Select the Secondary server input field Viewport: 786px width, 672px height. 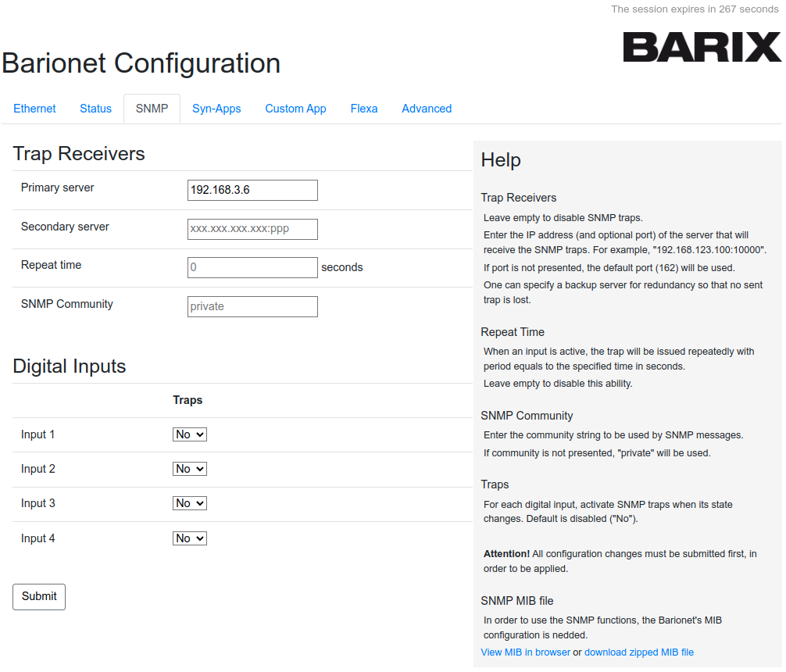(252, 229)
